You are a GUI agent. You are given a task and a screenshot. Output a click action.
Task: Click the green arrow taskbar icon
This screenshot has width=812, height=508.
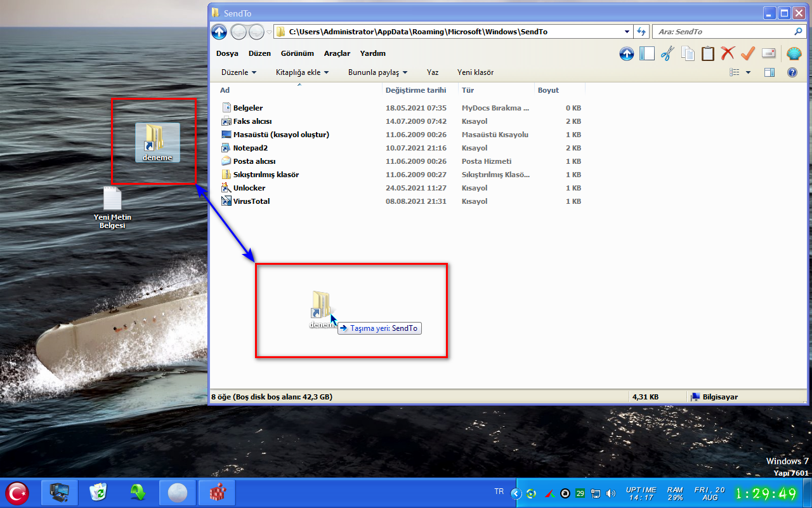(138, 493)
